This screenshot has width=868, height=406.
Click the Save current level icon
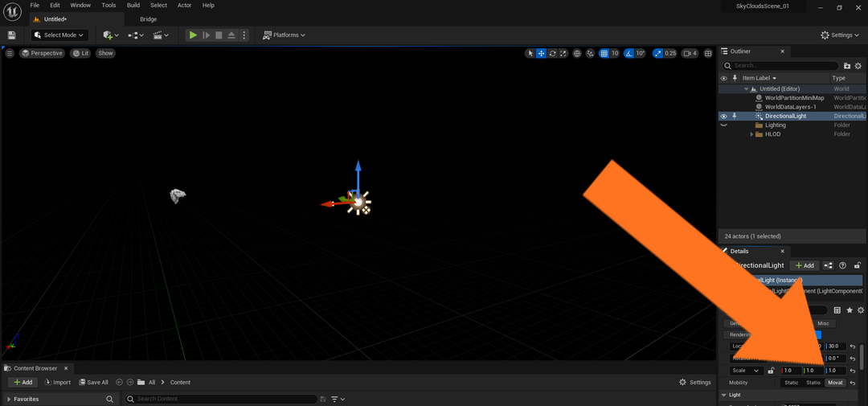tap(11, 35)
